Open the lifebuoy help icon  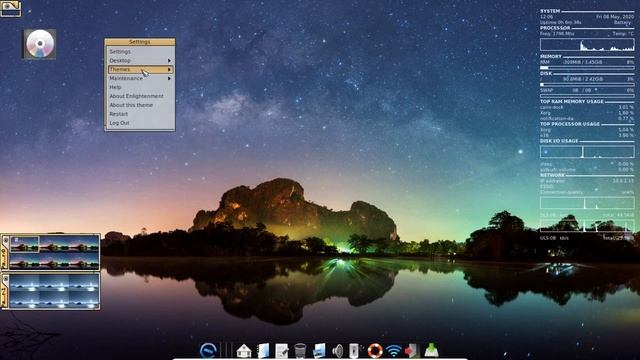click(x=375, y=351)
